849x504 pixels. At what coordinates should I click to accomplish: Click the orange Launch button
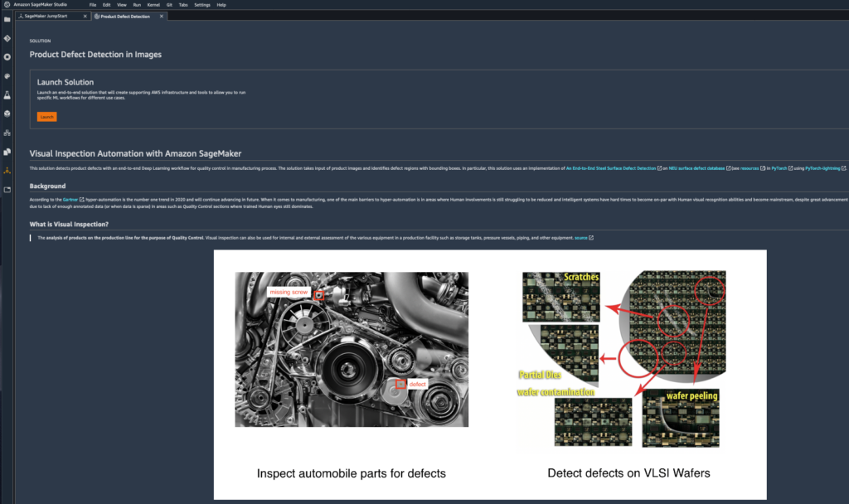point(47,117)
